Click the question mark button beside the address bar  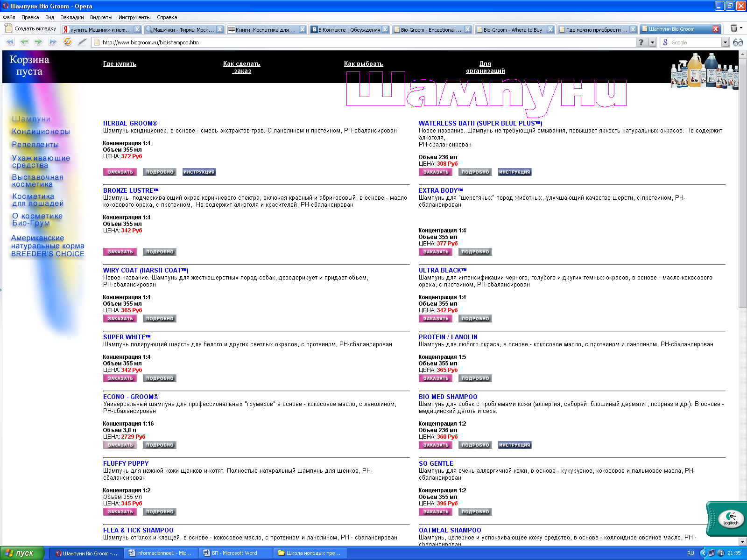click(x=641, y=42)
